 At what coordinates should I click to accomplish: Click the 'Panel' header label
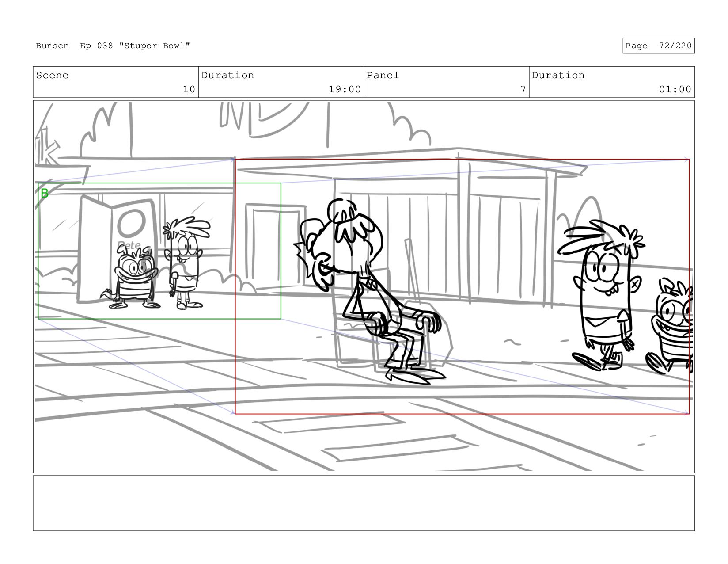[x=383, y=76]
